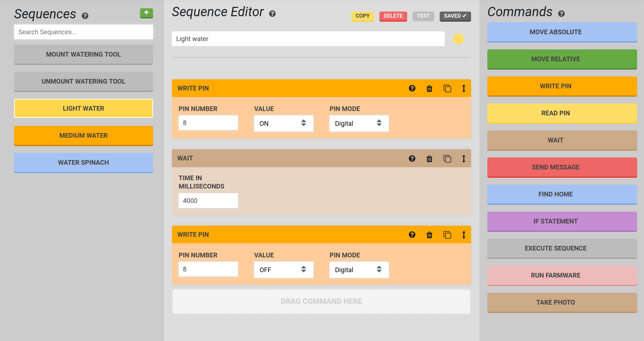Image resolution: width=644 pixels, height=341 pixels.
Task: Select Mount Watering Tool sequence
Action: [x=83, y=54]
